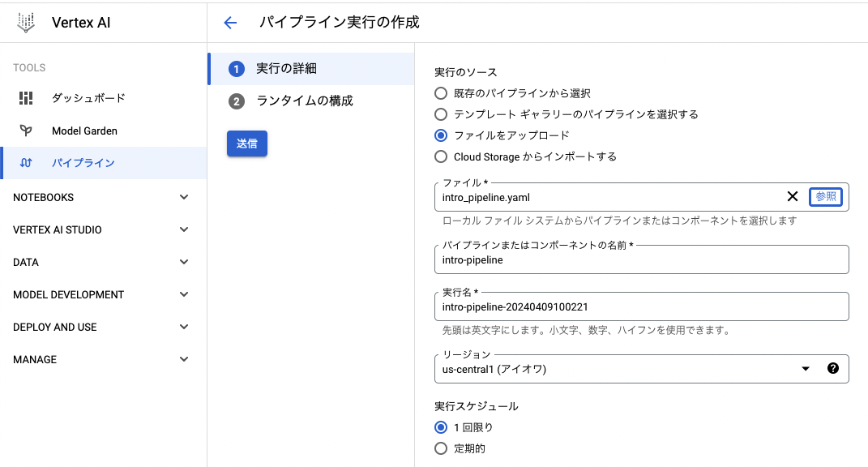Image resolution: width=868 pixels, height=467 pixels.
Task: Choose Cloud Storage からインポートする as source
Action: point(440,156)
